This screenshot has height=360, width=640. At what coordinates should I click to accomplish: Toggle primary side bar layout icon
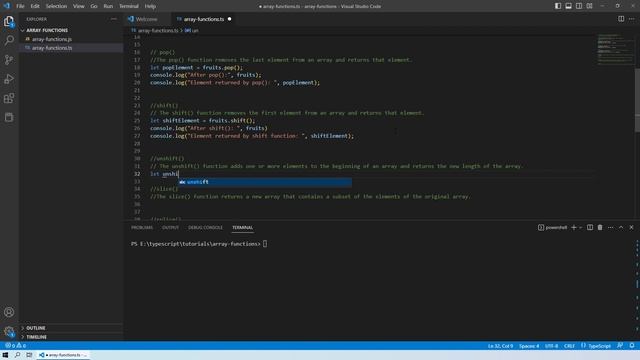click(x=558, y=6)
